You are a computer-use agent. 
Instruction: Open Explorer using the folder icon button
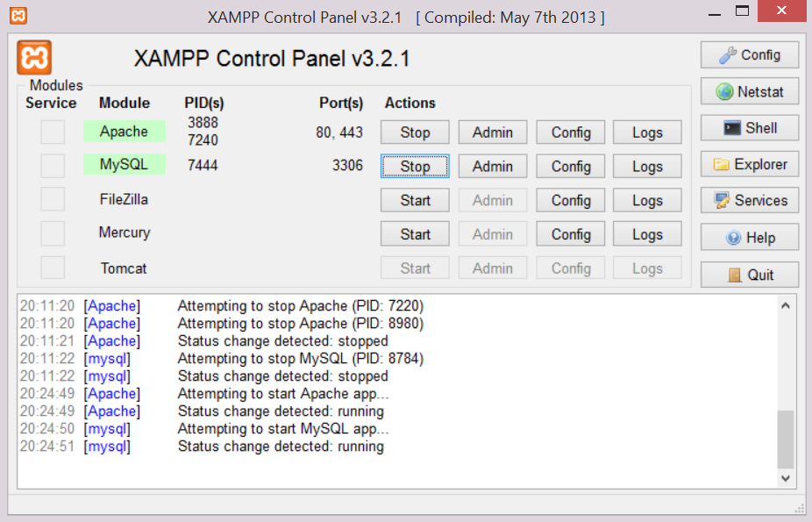750,164
